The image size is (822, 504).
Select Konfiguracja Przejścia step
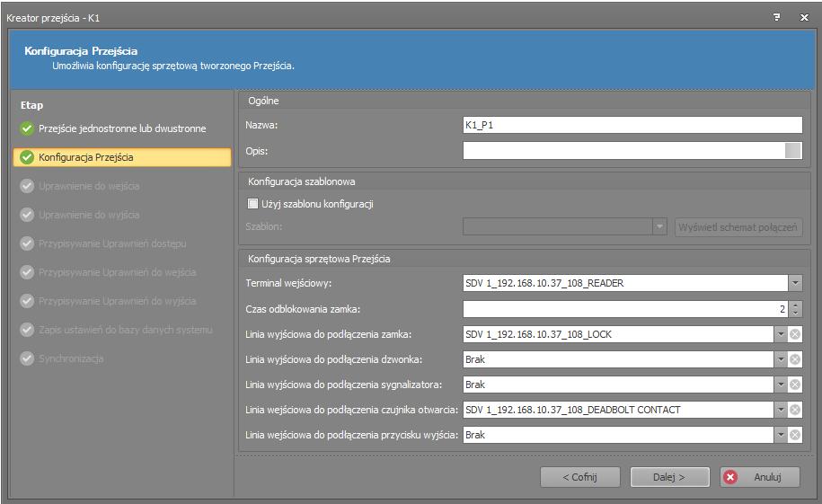coord(121,157)
